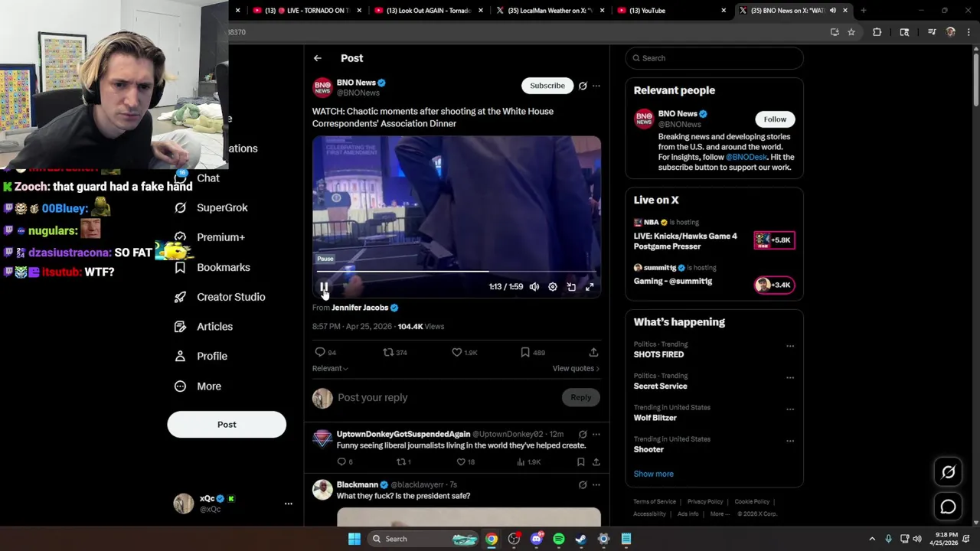Click Show more under What's happening
This screenshot has width=980, height=551.
(x=653, y=474)
